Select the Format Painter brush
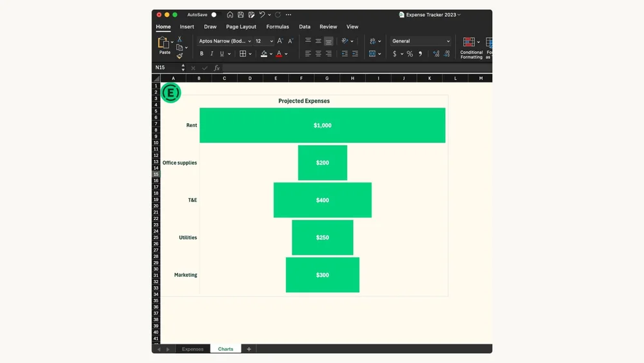 (180, 56)
